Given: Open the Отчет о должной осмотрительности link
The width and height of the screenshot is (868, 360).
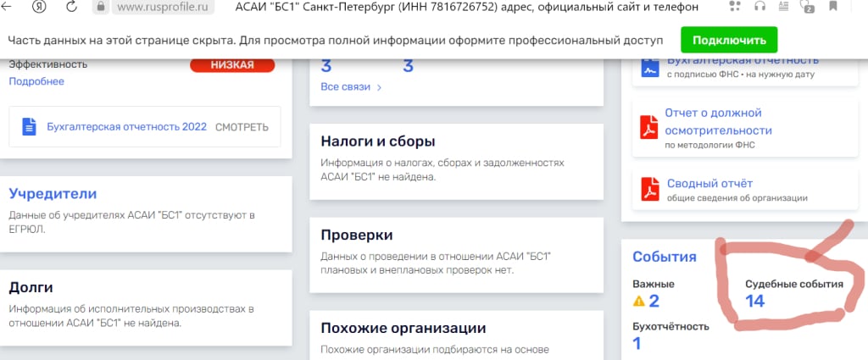Looking at the screenshot, I should click(719, 122).
